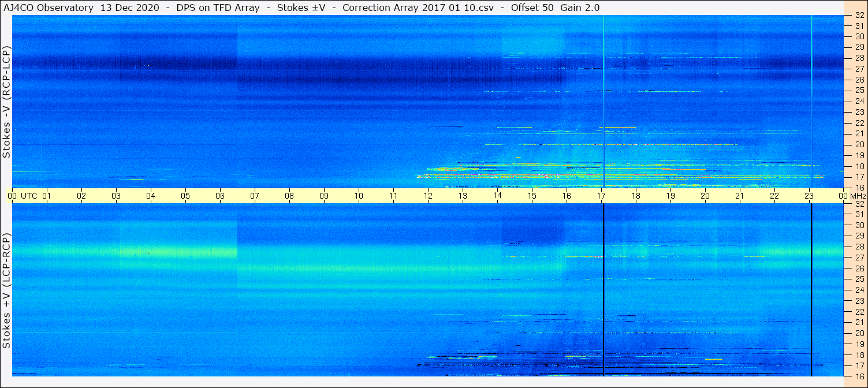Click the '23' MHz label of lower panel
868x388 pixels.
pyautogui.click(x=859, y=301)
